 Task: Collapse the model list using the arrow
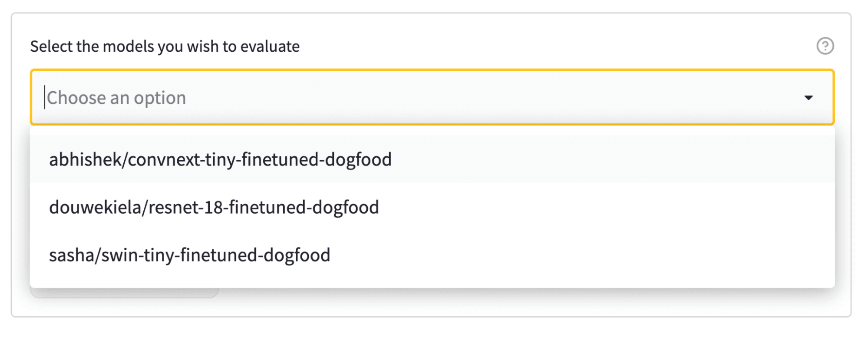coord(808,98)
